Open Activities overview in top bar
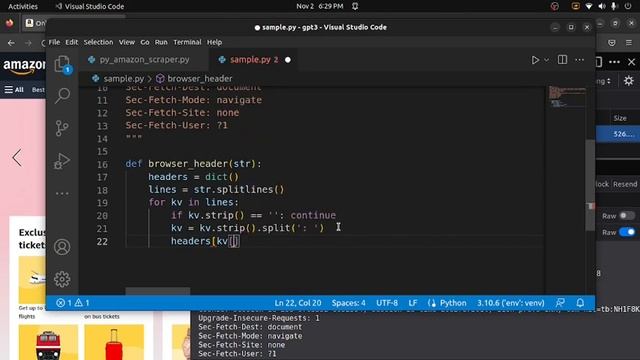Image resolution: width=640 pixels, height=360 pixels. click(23, 7)
